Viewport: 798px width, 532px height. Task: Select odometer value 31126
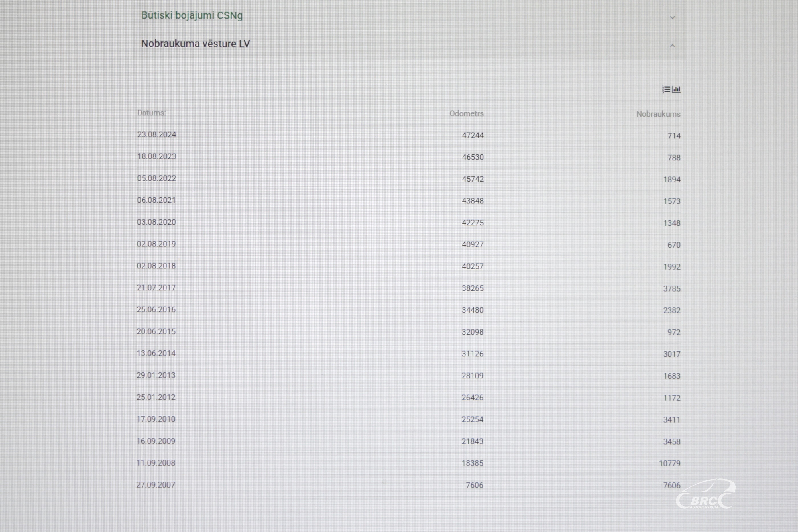pyautogui.click(x=472, y=354)
